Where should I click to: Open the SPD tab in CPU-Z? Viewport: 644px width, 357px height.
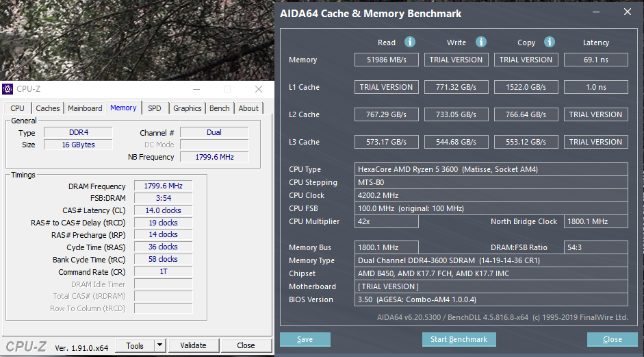point(155,108)
